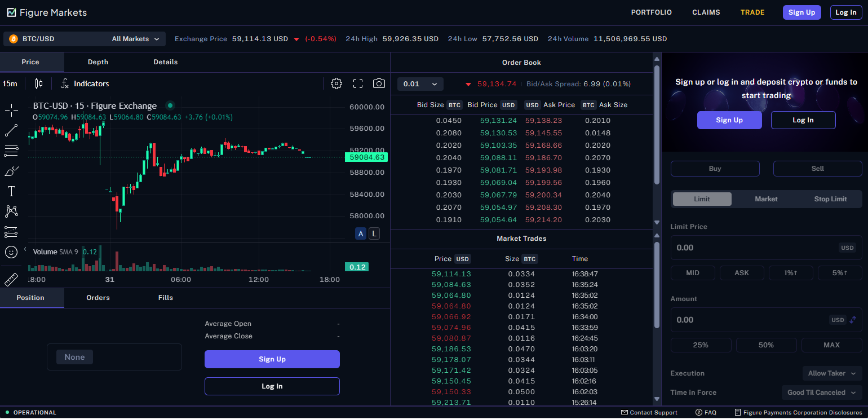Click the Figure Markets logo
868x419 pixels.
point(47,12)
